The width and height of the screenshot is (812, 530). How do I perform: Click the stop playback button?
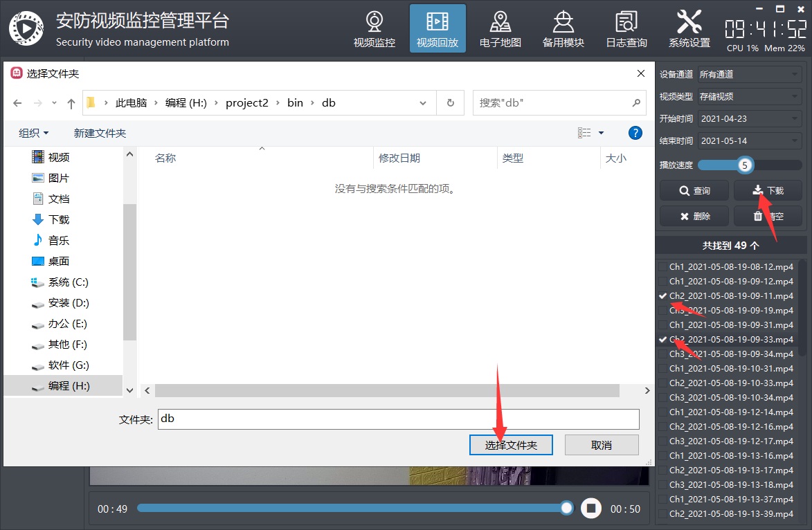pos(590,509)
